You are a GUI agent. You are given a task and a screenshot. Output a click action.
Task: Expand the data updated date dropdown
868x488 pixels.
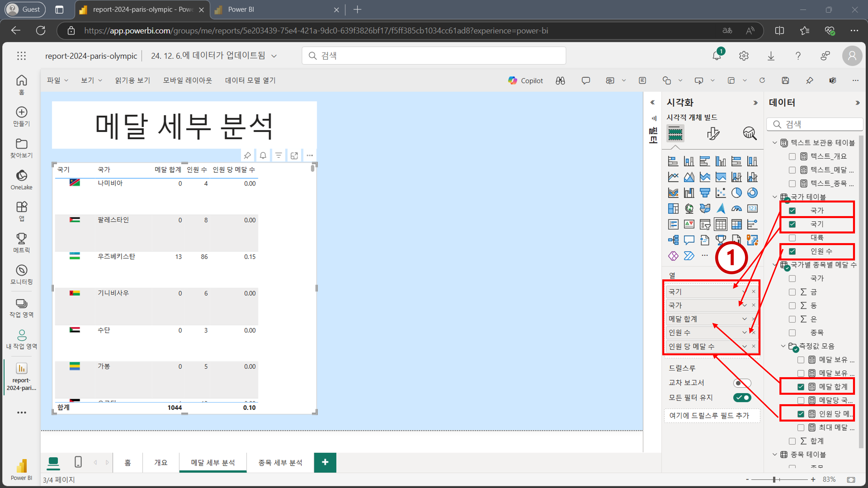[x=274, y=56]
